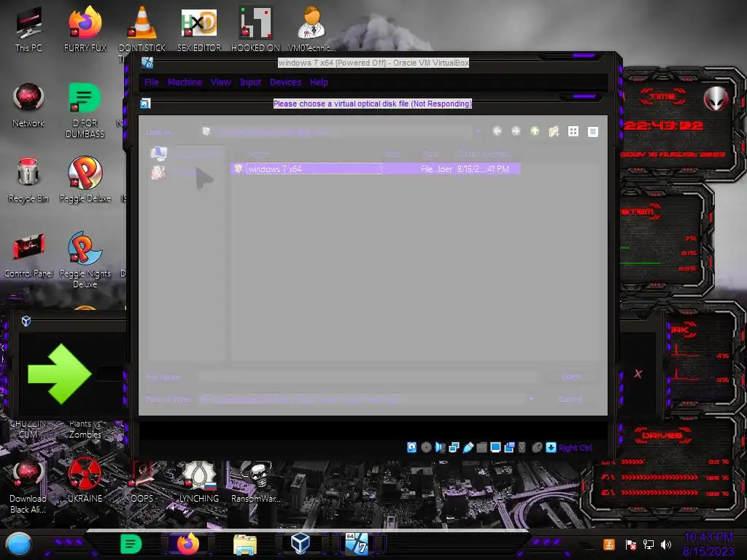Go to parent directory with green up arrow
The image size is (747, 560).
tap(535, 131)
